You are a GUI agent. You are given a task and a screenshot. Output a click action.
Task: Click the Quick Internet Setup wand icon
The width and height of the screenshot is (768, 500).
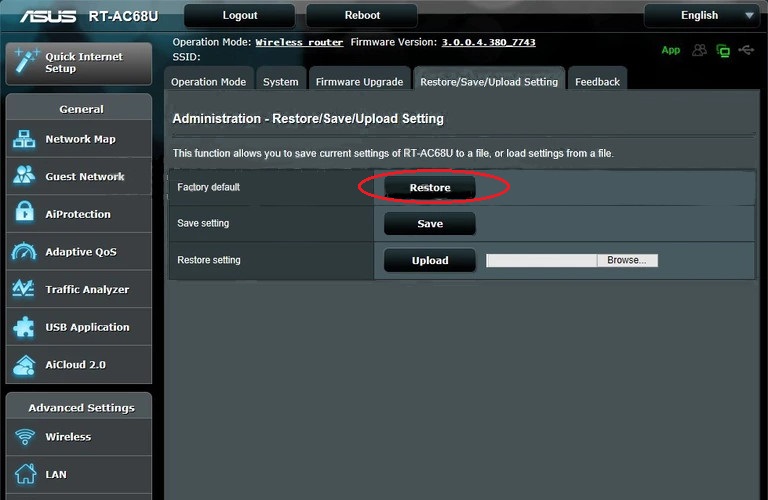point(25,61)
